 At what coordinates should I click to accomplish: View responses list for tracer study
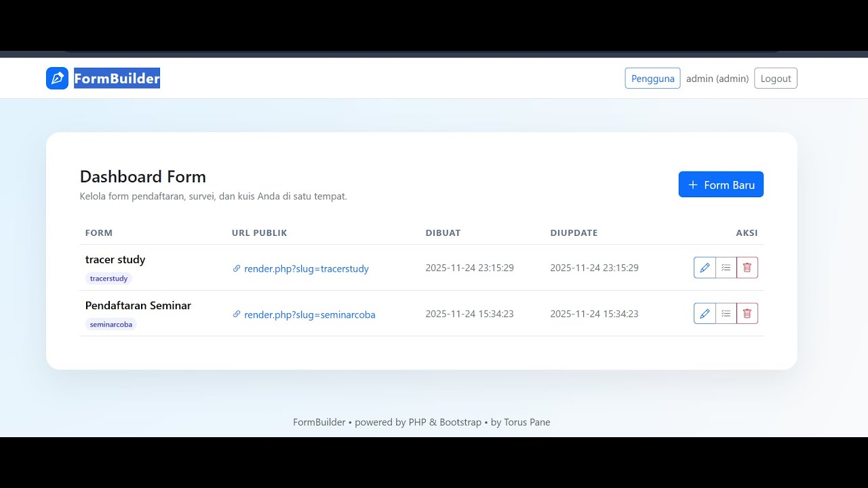[726, 268]
